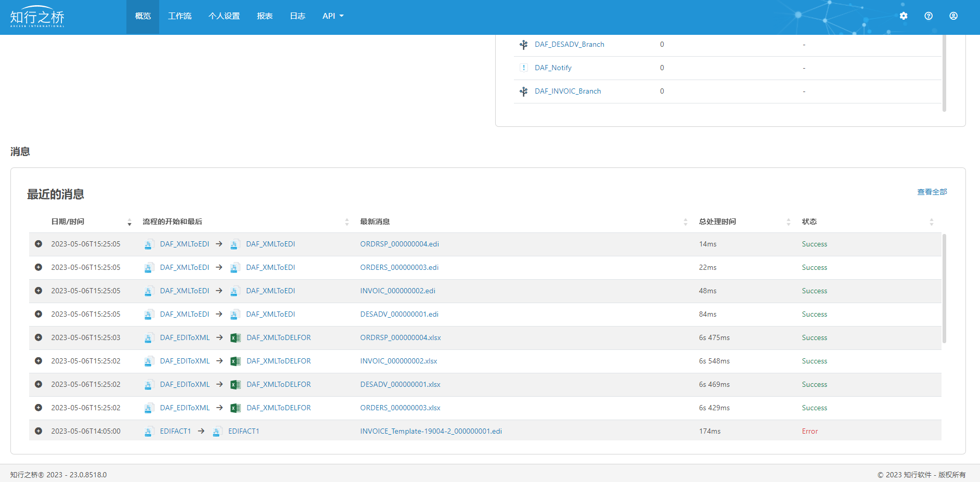Expand the INVOICE_Template error message row
The width and height of the screenshot is (980, 482).
[38, 431]
